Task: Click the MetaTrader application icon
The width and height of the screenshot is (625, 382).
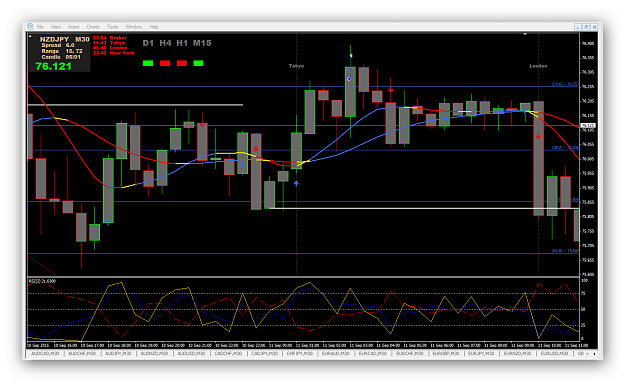Action: [x=30, y=26]
